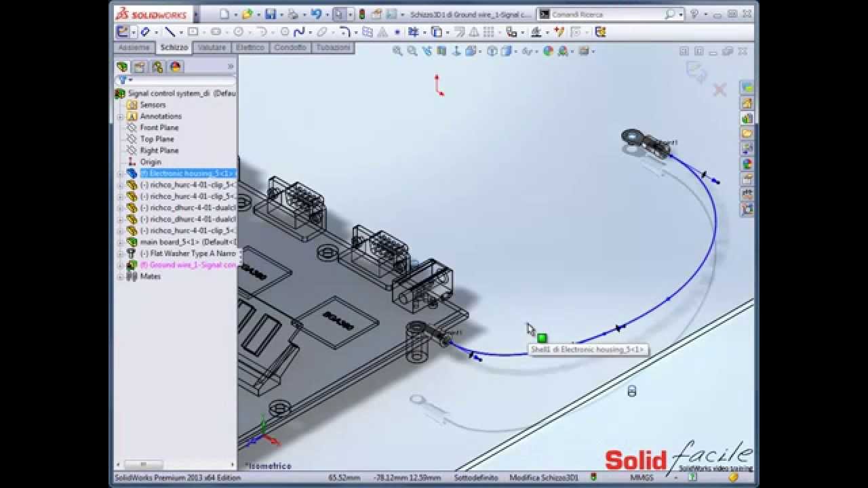Select the Circle sketch tool
The width and height of the screenshot is (868, 488).
[238, 32]
